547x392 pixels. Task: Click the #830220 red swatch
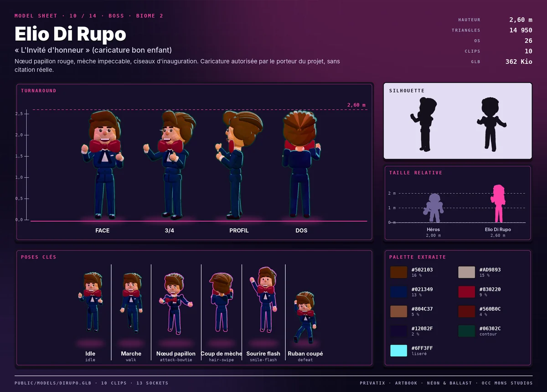click(x=466, y=292)
